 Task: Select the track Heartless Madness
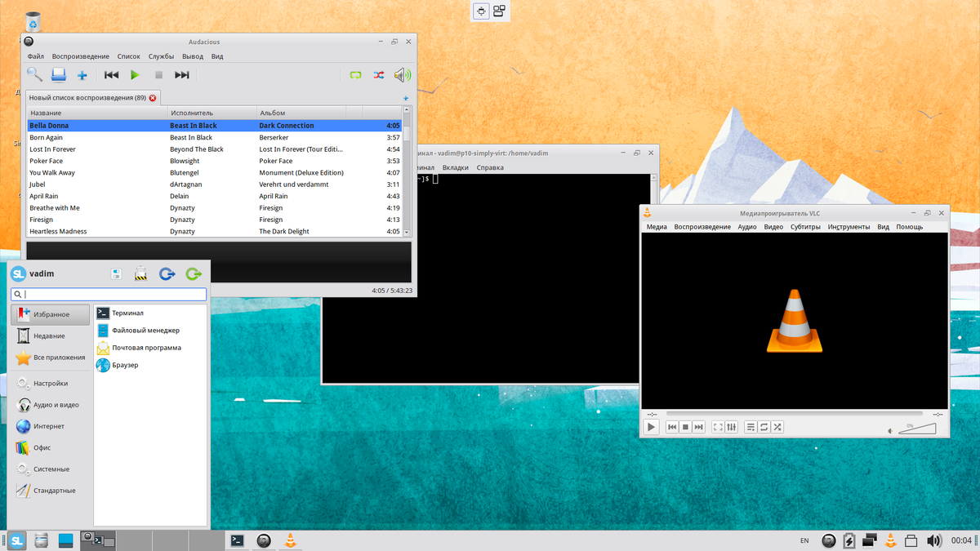[x=215, y=231]
